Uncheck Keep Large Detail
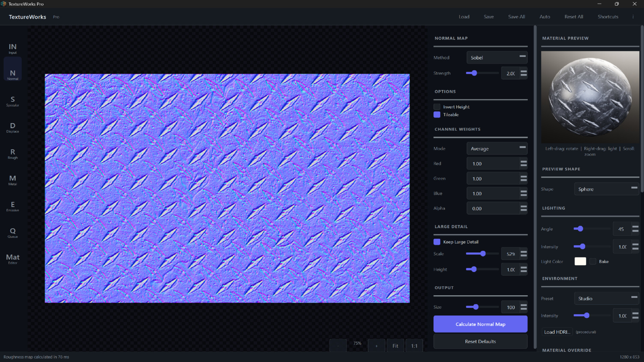This screenshot has width=644, height=362. 437,242
